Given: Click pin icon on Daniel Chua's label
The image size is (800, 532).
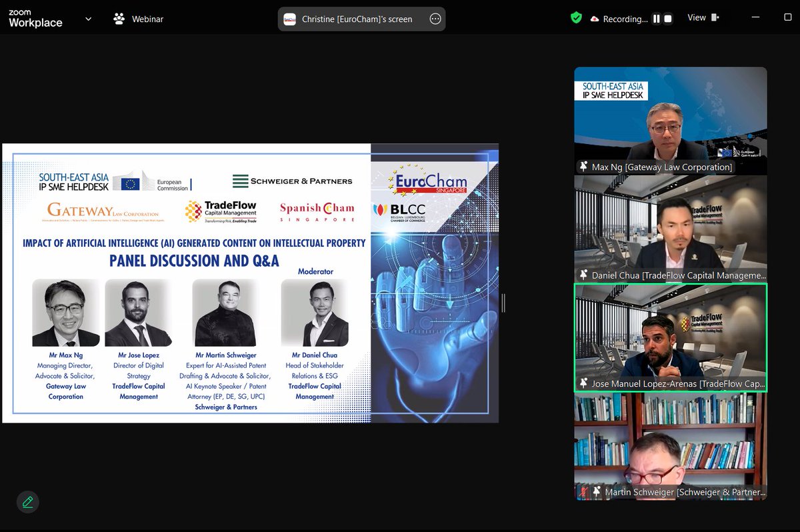Looking at the screenshot, I should click(583, 275).
